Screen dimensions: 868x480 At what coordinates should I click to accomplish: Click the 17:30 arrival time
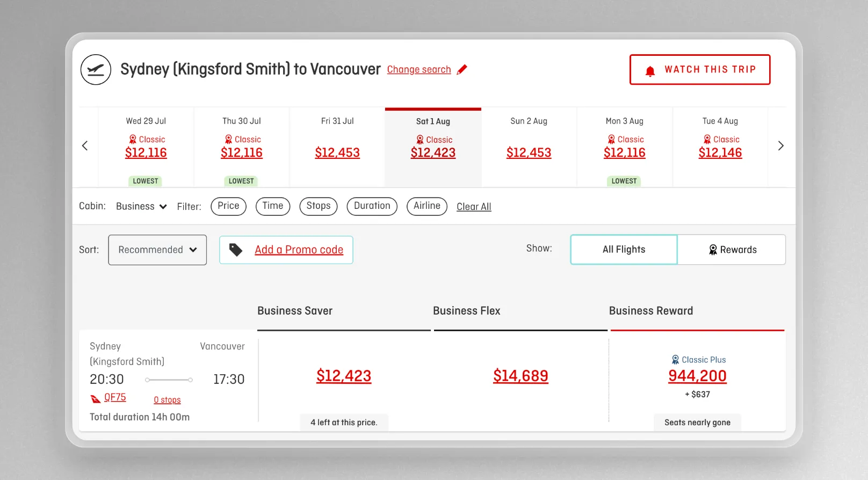229,380
